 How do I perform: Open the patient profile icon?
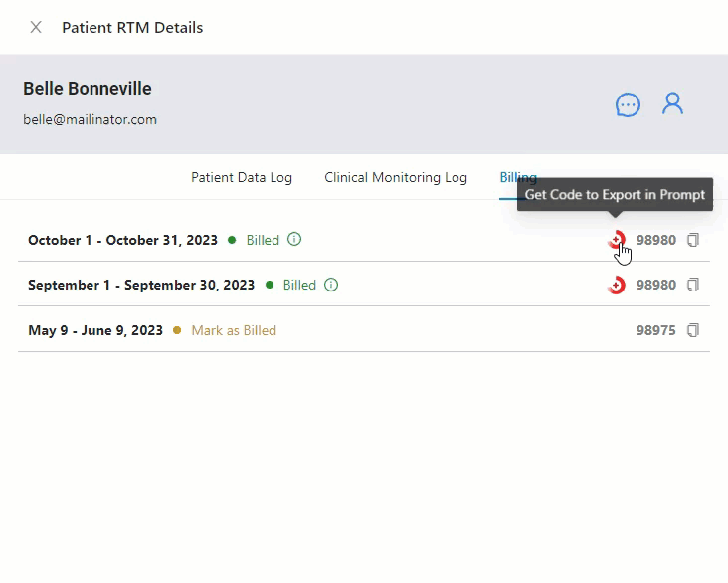point(673,103)
